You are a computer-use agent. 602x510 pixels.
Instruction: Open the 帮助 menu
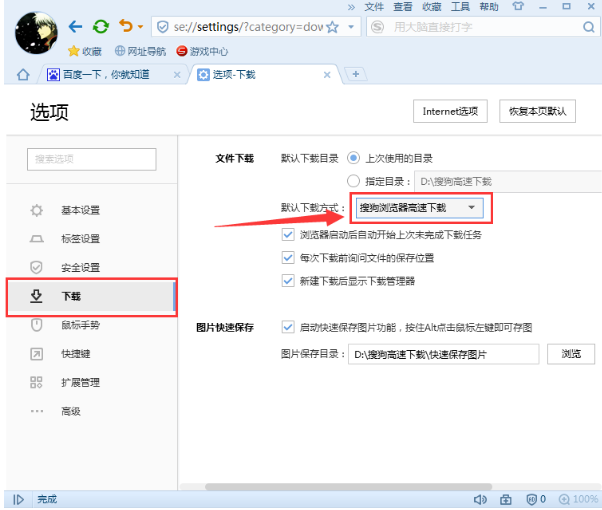click(489, 7)
